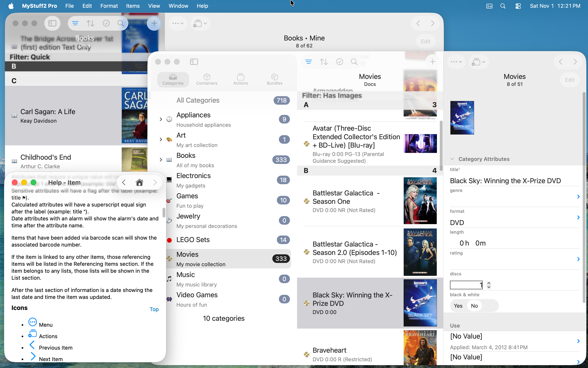The height and width of the screenshot is (368, 588).
Task: Open actions dropdown in Movies detail toolbar
Action: click(478, 62)
